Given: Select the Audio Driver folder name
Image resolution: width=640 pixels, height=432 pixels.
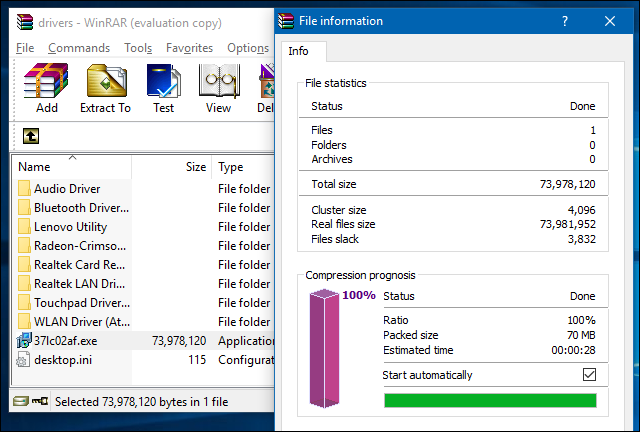Looking at the screenshot, I should coord(67,189).
